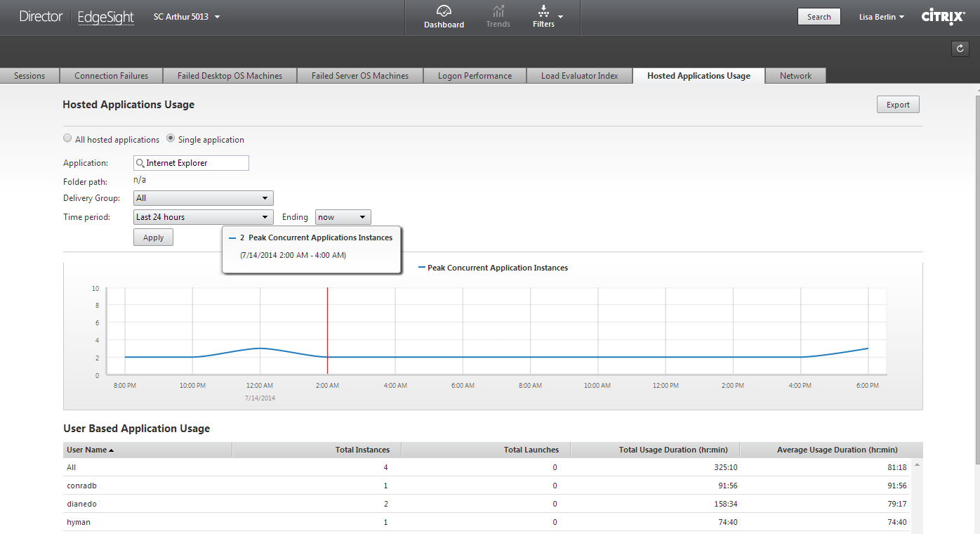Click the Export button

coord(898,105)
